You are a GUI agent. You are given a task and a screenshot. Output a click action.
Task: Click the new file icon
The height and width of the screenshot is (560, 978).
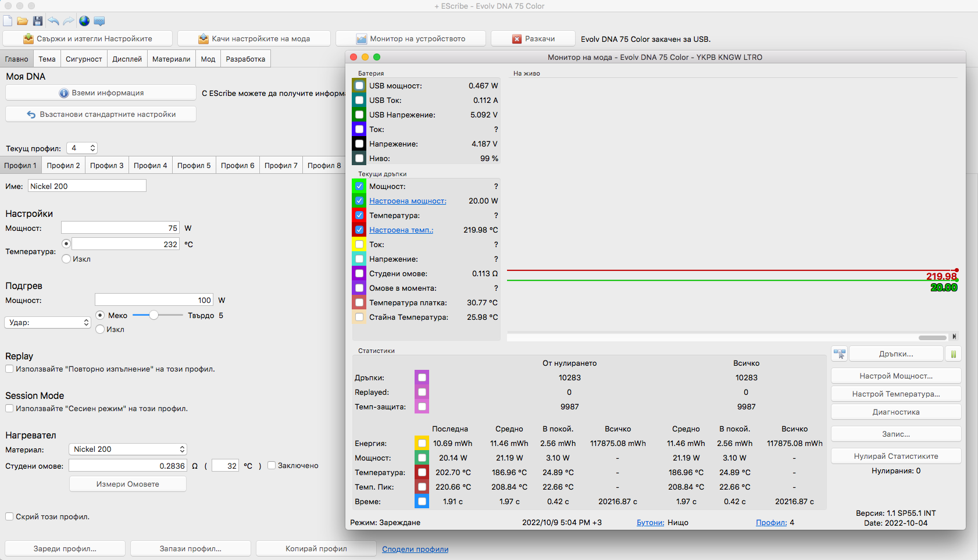8,21
